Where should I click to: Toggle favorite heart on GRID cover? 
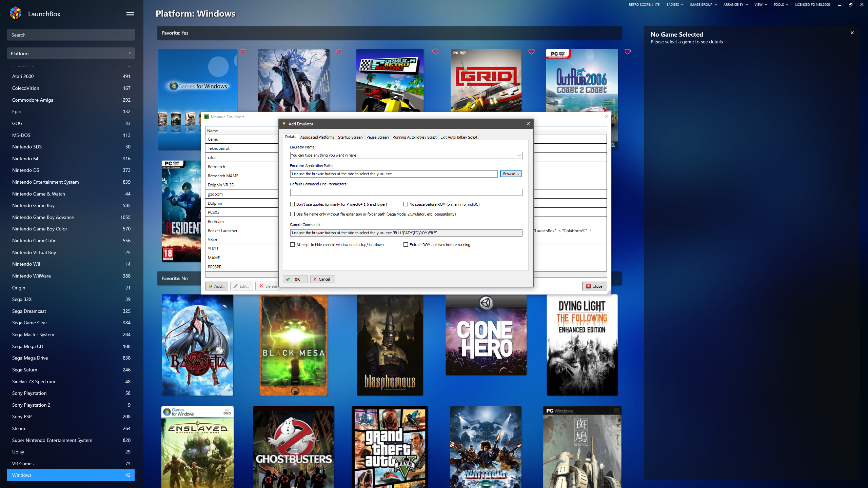532,52
